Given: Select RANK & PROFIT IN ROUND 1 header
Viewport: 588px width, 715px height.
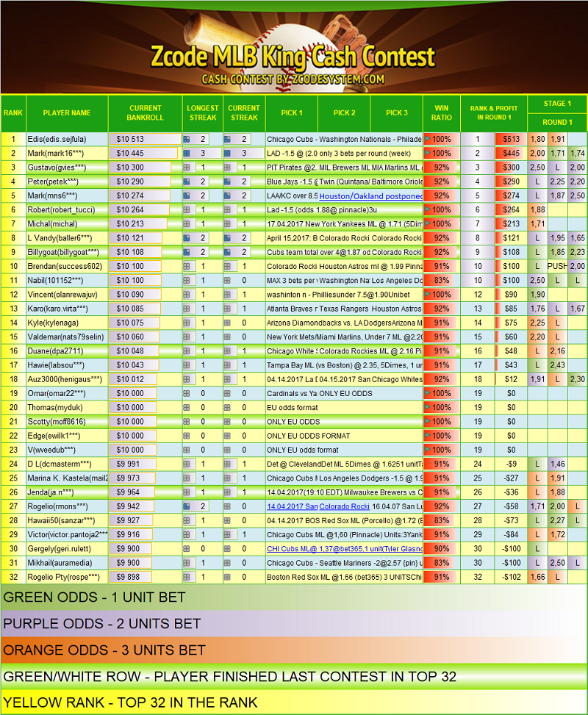Looking at the screenshot, I should click(494, 112).
